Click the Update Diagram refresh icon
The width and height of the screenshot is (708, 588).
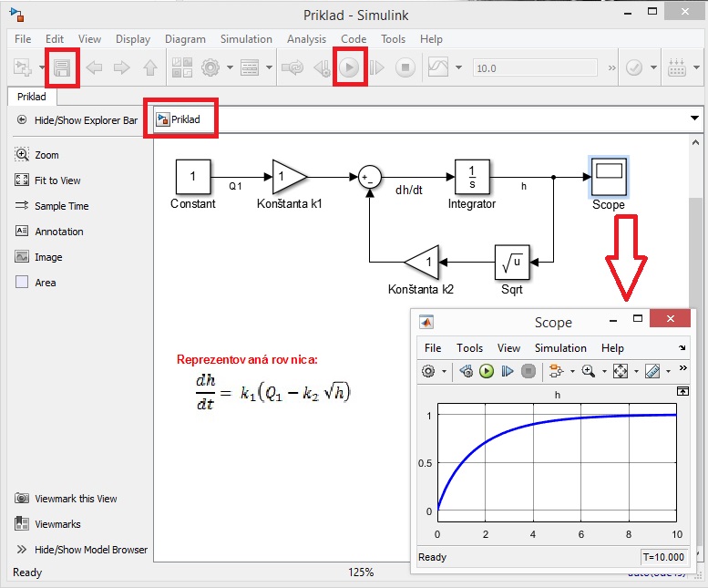292,67
